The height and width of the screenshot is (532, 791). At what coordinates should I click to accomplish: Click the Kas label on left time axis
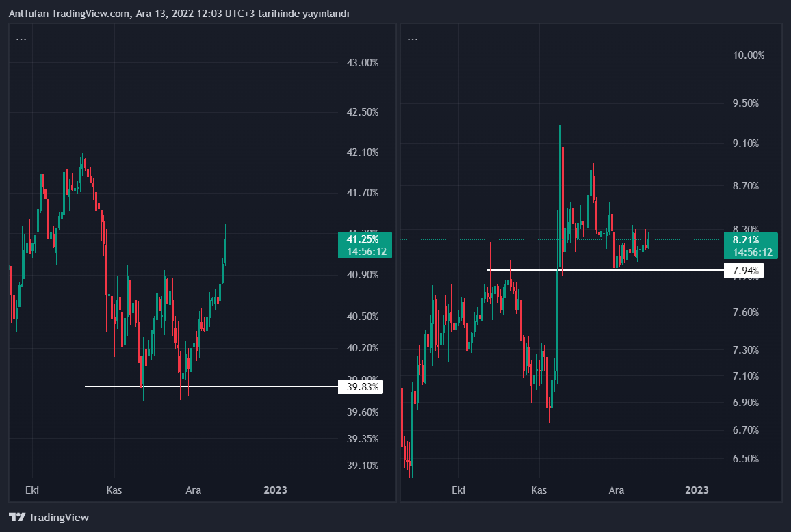(x=114, y=490)
